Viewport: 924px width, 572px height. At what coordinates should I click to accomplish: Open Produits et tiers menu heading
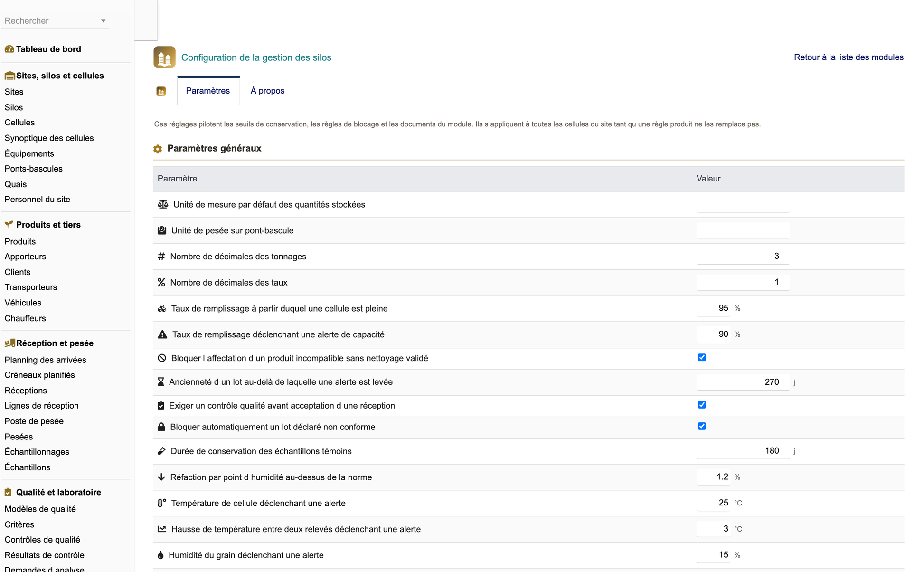(x=48, y=225)
